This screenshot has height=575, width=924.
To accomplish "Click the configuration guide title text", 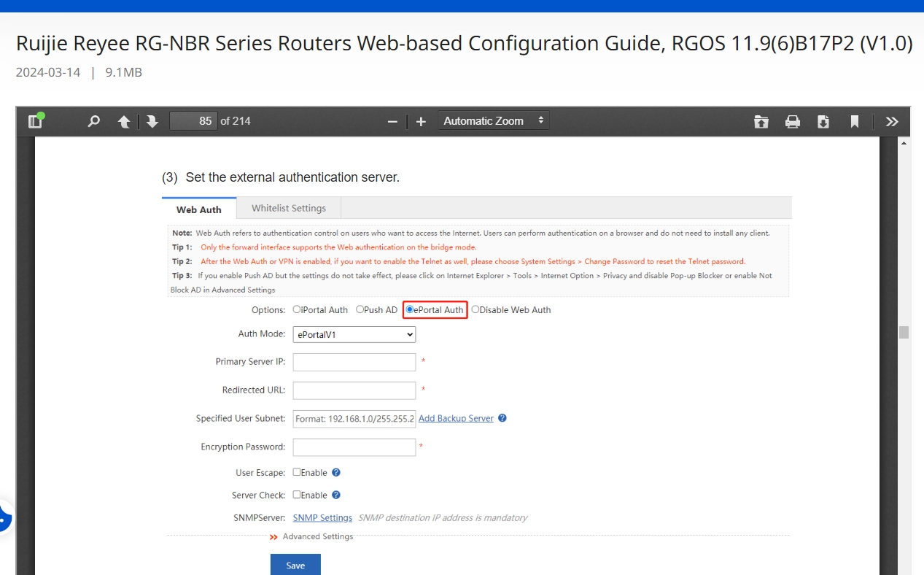I will click(465, 44).
